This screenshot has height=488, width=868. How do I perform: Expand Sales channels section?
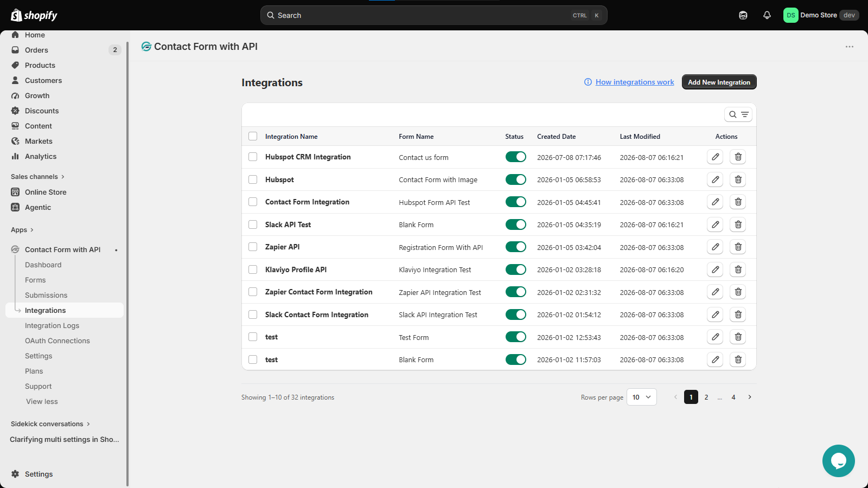click(37, 177)
